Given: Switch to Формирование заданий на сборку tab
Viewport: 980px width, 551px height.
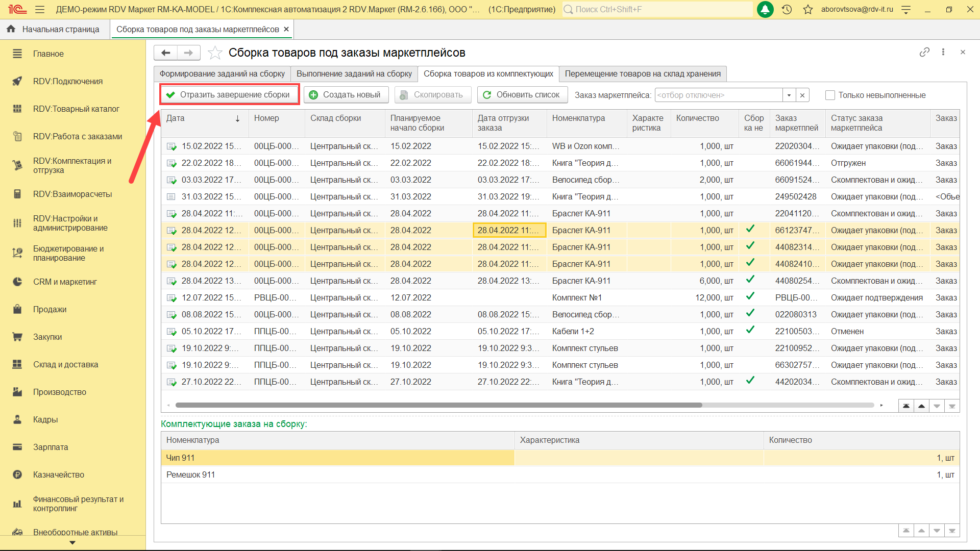Looking at the screenshot, I should click(222, 73).
